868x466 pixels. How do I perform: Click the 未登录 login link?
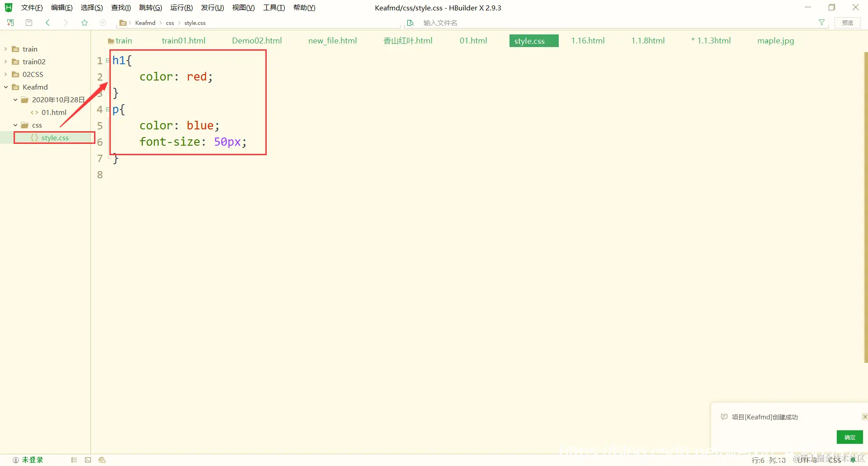[x=33, y=460]
